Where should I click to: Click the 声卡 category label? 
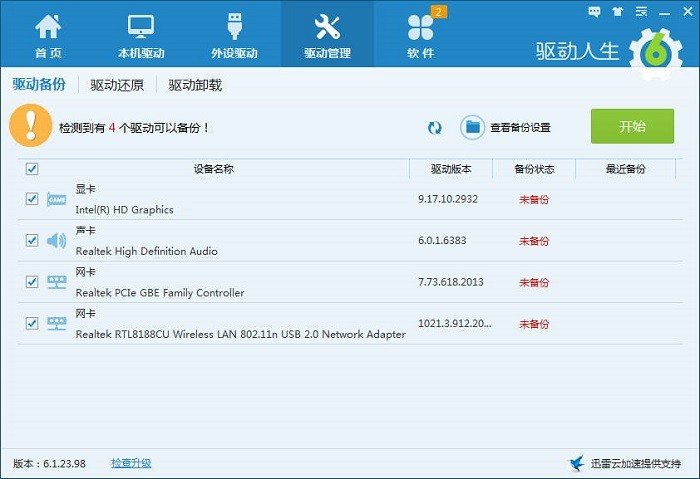pos(85,230)
